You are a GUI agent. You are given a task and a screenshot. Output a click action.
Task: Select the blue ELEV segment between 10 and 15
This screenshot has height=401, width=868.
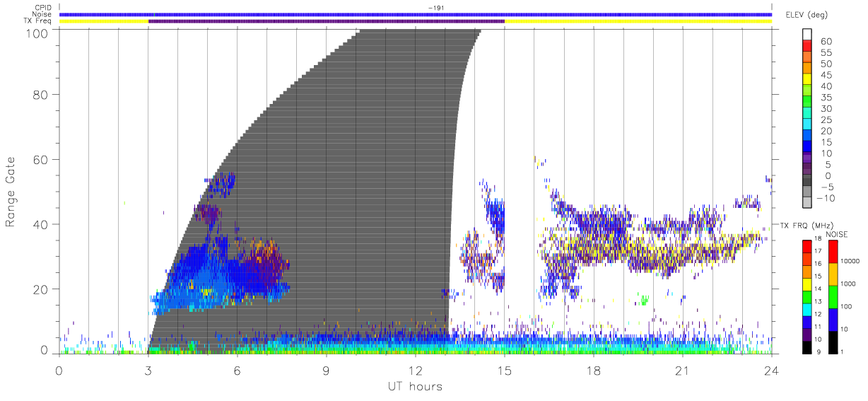pyautogui.click(x=807, y=147)
